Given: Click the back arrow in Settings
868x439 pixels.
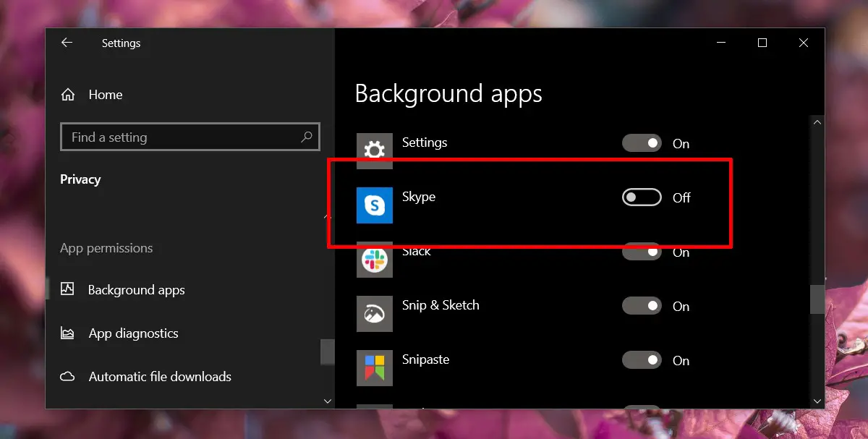Looking at the screenshot, I should pyautogui.click(x=67, y=43).
